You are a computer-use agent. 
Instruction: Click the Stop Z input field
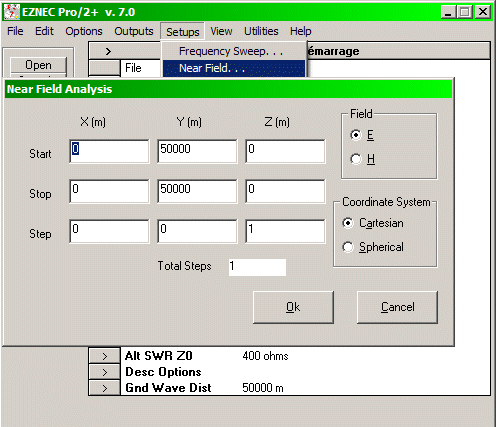285,191
